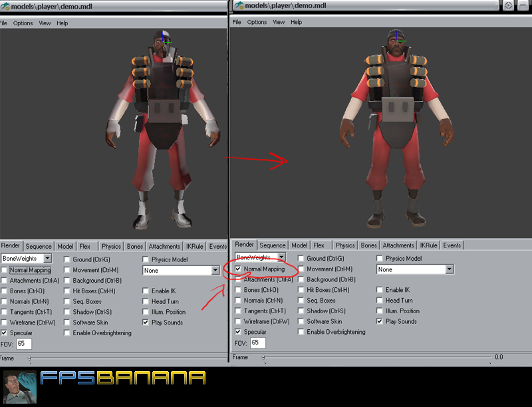Enable Software Skin in left window

coord(67,322)
